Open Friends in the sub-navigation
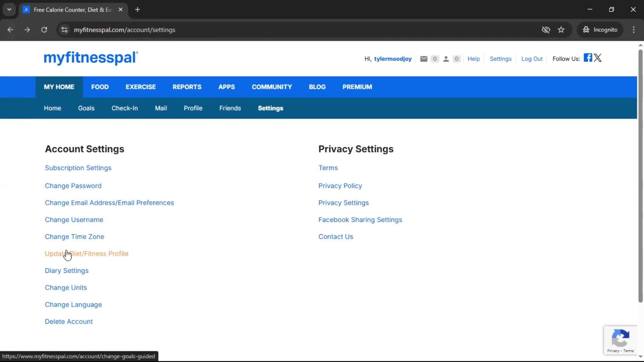This screenshot has height=362, width=644. 230,108
